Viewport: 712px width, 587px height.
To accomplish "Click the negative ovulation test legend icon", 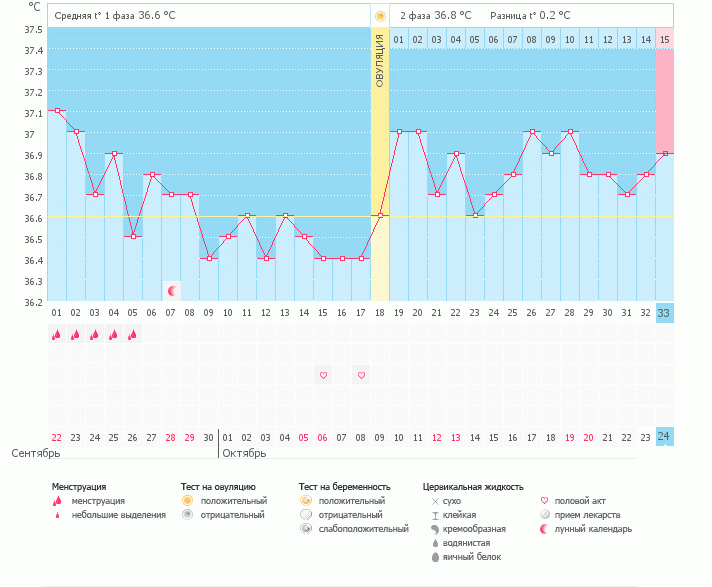I will (187, 514).
